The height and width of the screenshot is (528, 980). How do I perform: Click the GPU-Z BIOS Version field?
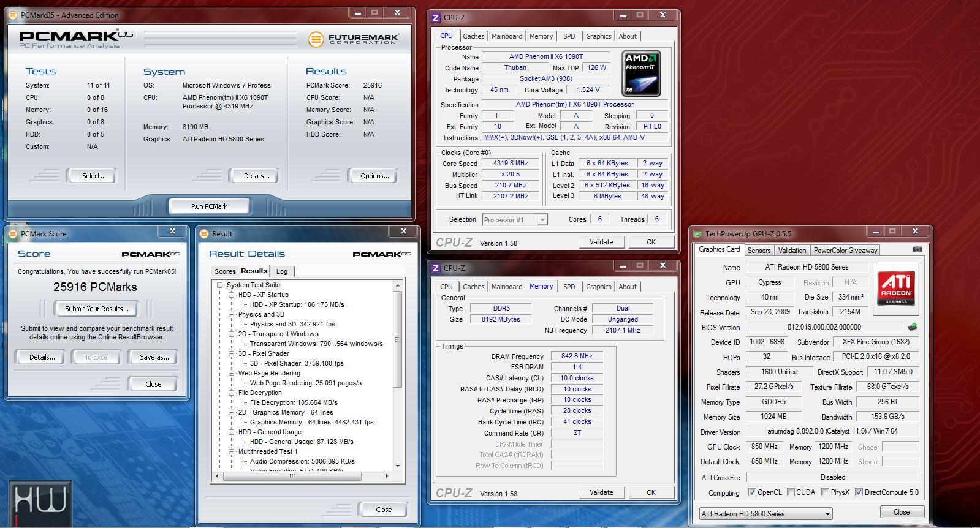tap(824, 327)
